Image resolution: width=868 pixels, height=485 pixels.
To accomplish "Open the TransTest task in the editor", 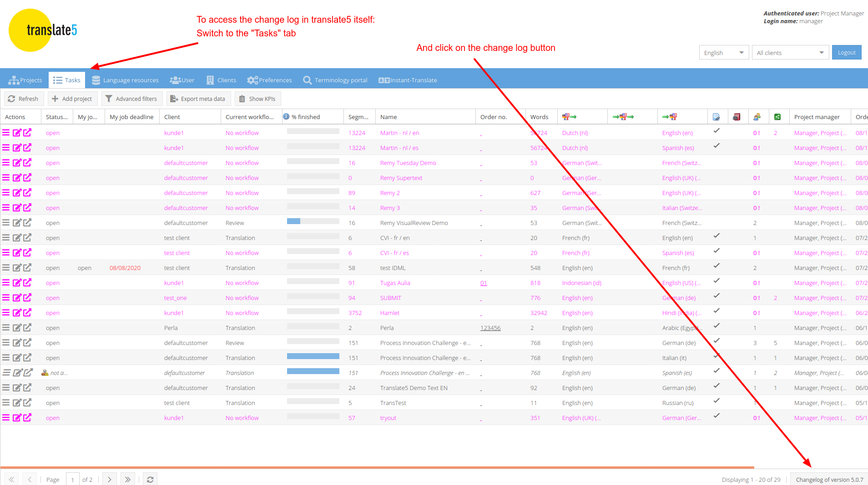I will 27,403.
